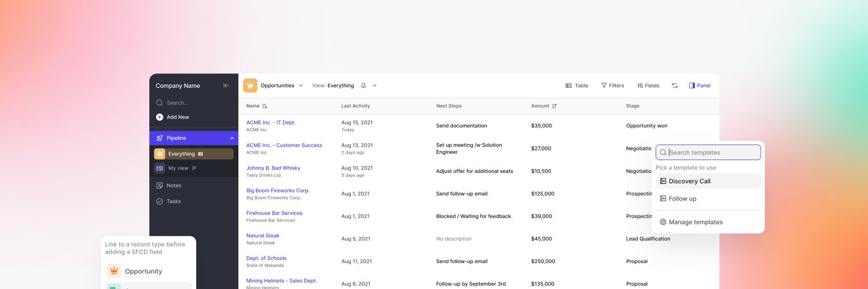Click the Manage templates gear icon
This screenshot has width=868, height=289.
[663, 222]
